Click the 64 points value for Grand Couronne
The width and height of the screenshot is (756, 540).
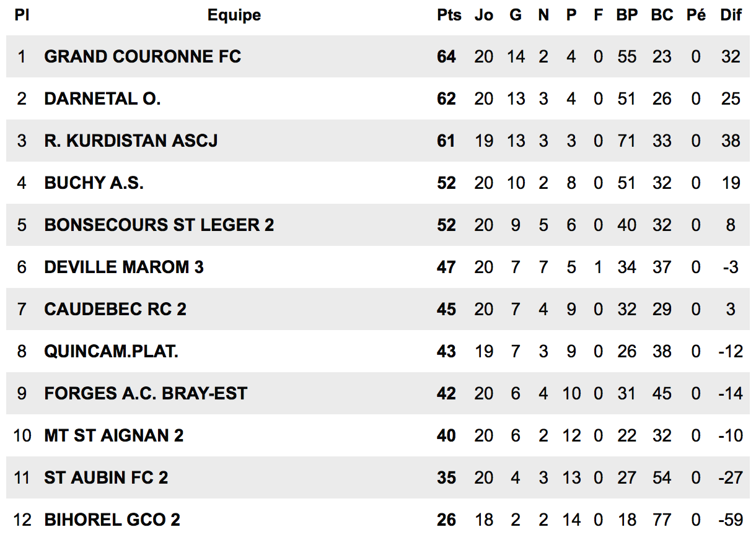pyautogui.click(x=446, y=56)
